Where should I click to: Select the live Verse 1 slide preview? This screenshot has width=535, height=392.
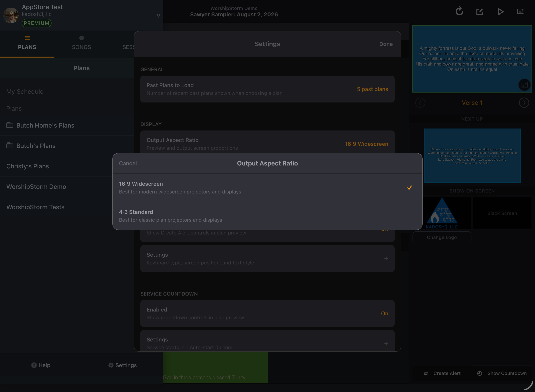[472, 59]
